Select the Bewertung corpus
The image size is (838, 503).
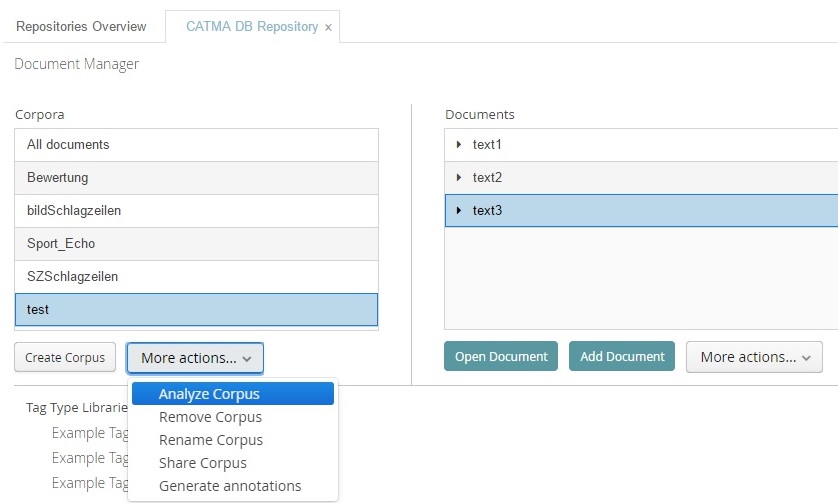(196, 178)
